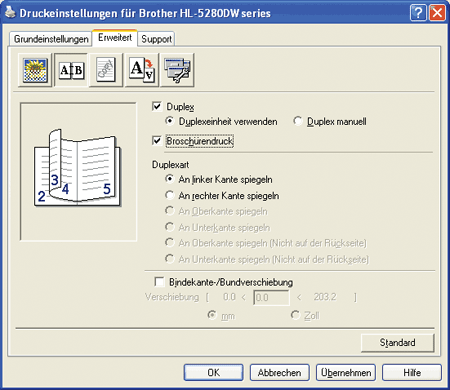Click the printer icon in title bar
The width and height of the screenshot is (450, 390).
(x=10, y=13)
